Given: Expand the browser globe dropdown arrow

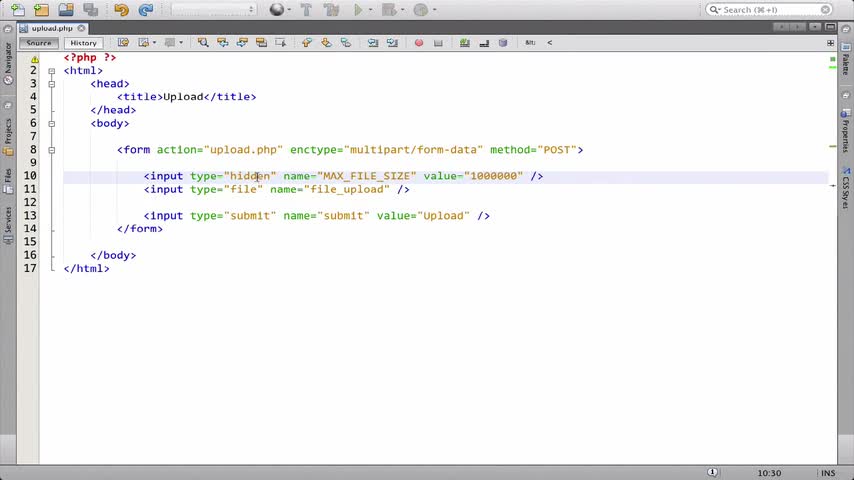Looking at the screenshot, I should (x=289, y=10).
